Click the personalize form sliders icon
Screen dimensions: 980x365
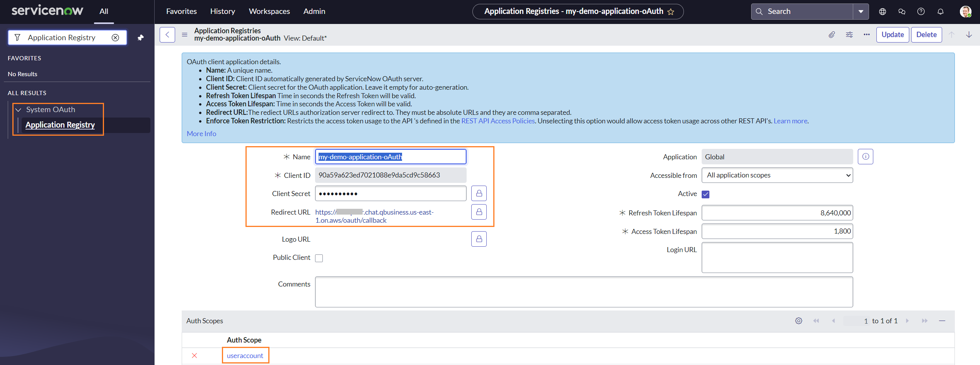(849, 34)
